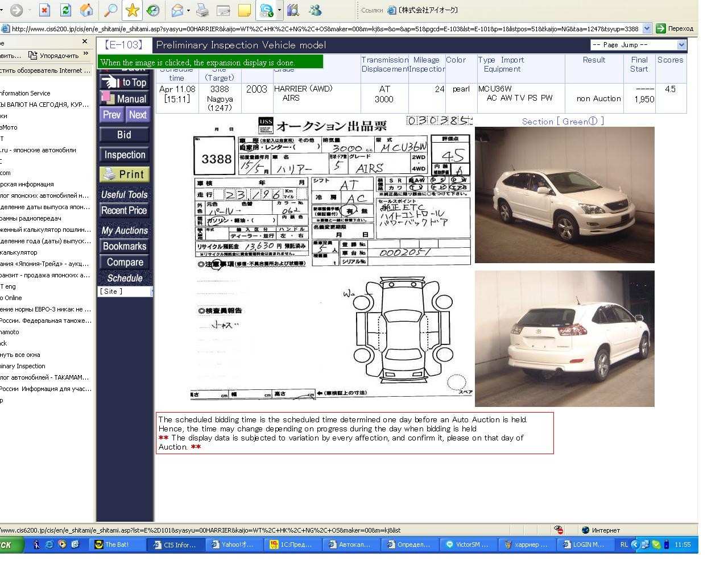The height and width of the screenshot is (582, 728).
Task: Click the blocked-content icon in status bar
Action: [559, 530]
